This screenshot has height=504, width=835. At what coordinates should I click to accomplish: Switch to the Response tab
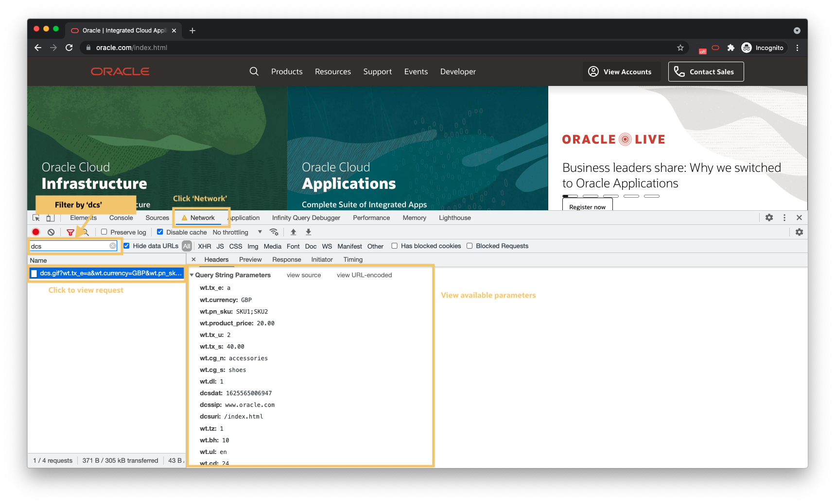(286, 259)
